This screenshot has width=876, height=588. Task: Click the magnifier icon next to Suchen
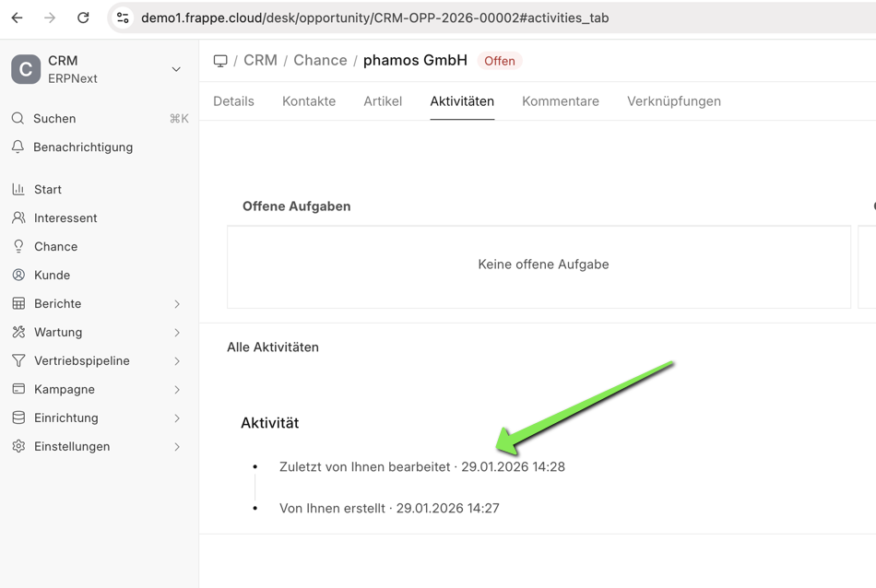point(18,119)
